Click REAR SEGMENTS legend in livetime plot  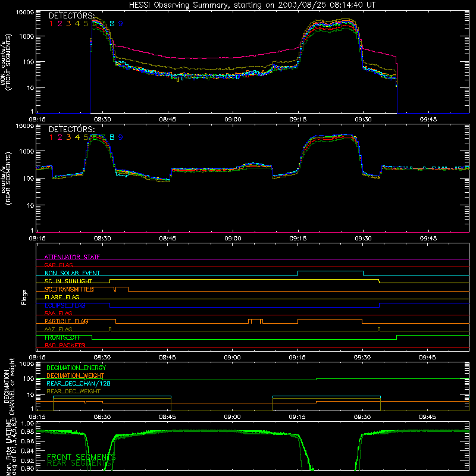(80, 464)
